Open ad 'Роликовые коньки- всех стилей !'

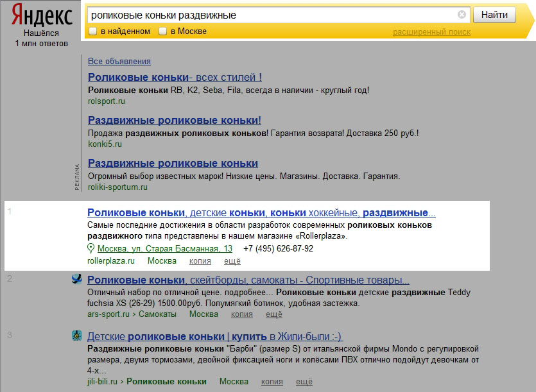point(175,77)
